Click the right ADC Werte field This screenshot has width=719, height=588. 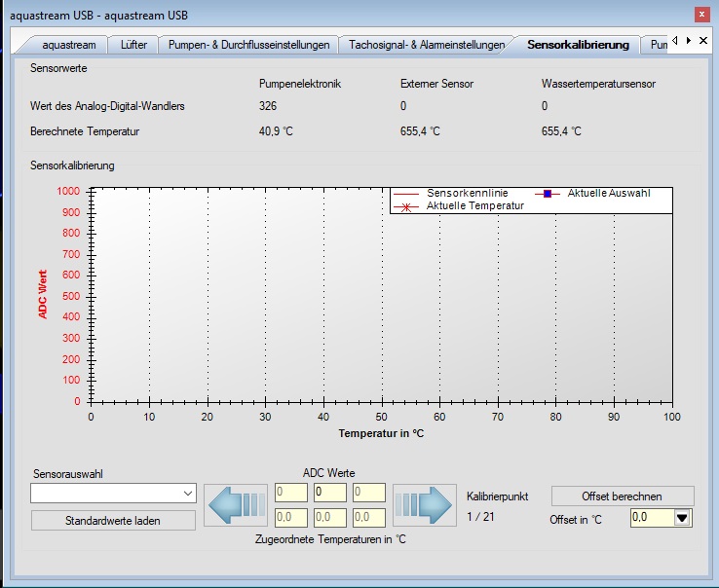pyautogui.click(x=369, y=493)
